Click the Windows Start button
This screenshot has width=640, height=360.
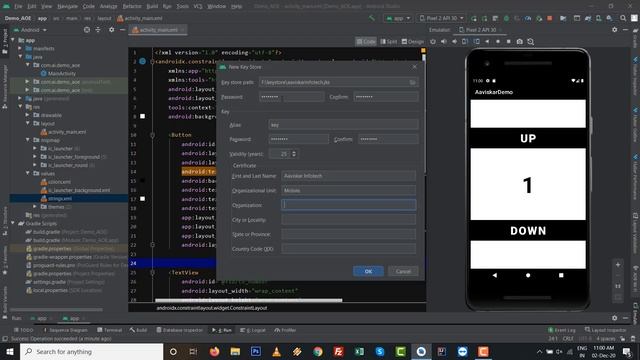[9, 351]
